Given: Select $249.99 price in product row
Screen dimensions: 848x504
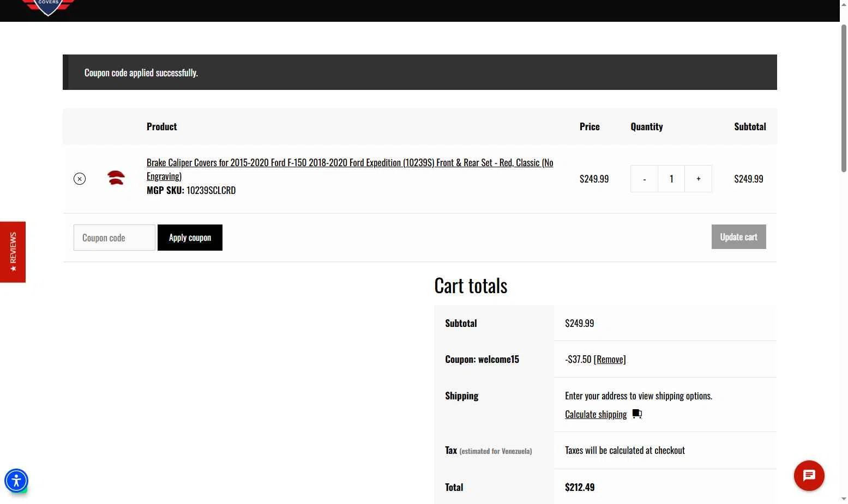Looking at the screenshot, I should 594,179.
